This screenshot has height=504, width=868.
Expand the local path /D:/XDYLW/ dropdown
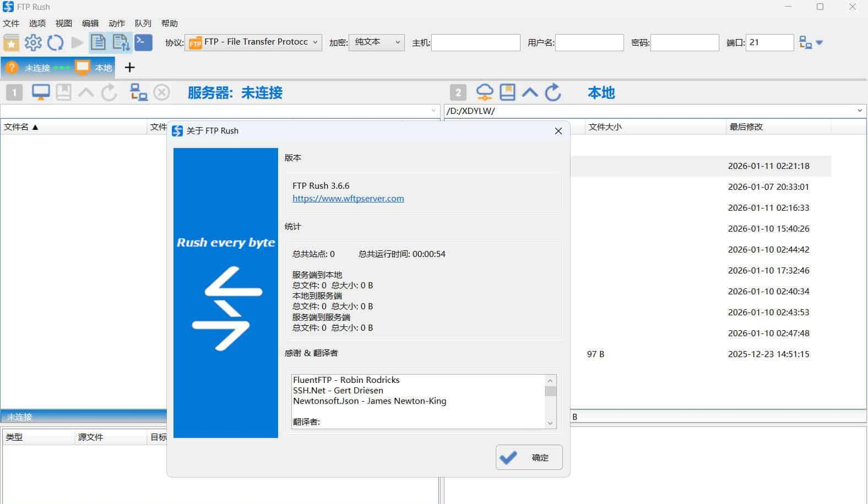[859, 111]
